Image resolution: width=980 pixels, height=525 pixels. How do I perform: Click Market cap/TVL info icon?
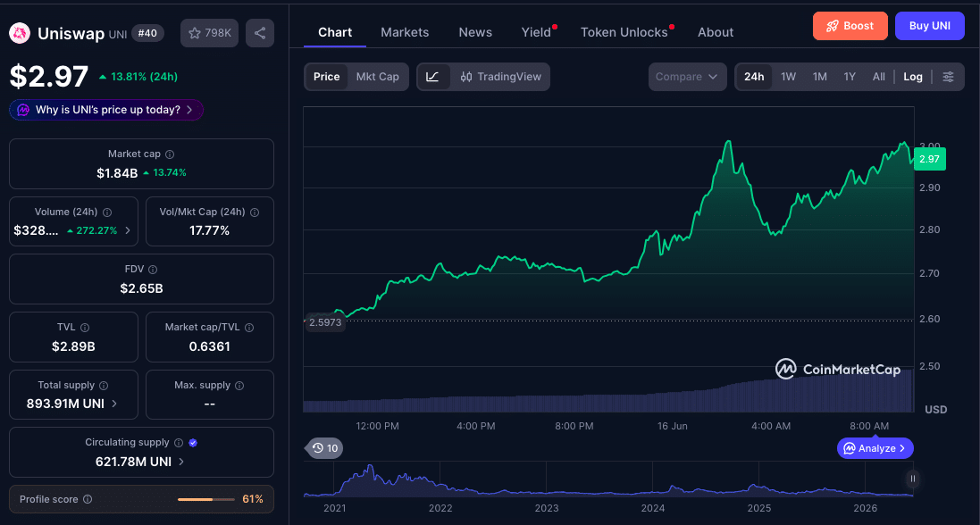[x=249, y=328]
